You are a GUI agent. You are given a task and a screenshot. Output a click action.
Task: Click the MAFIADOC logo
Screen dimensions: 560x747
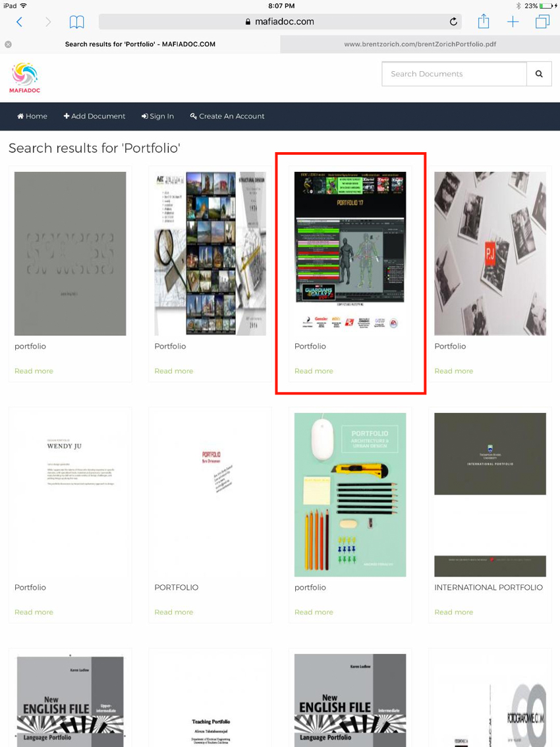pos(25,78)
